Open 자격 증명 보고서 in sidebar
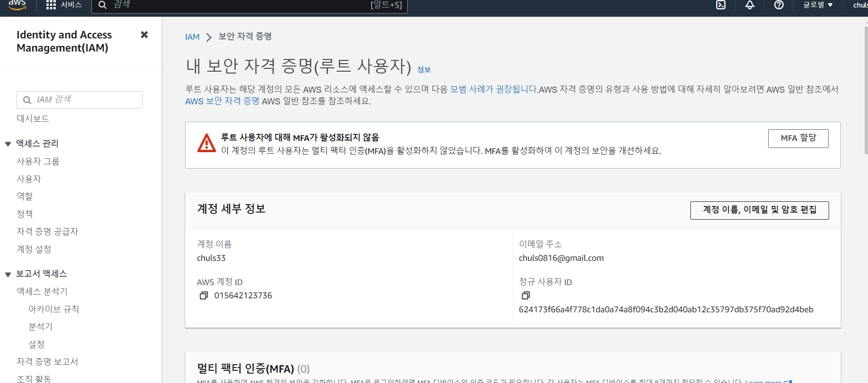This screenshot has width=868, height=383. (x=47, y=361)
